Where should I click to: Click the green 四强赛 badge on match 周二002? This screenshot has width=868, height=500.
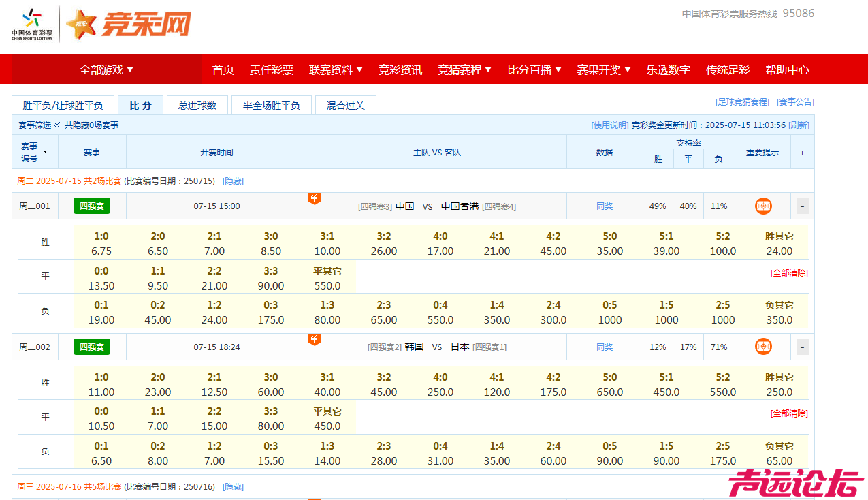coord(91,347)
